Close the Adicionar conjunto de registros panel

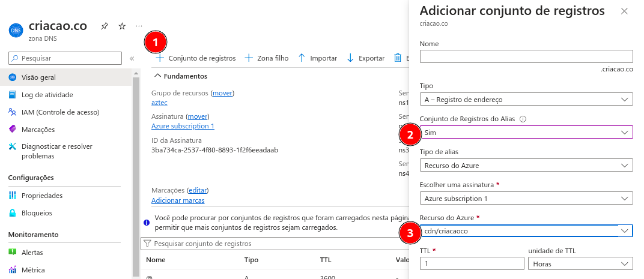[x=624, y=11]
